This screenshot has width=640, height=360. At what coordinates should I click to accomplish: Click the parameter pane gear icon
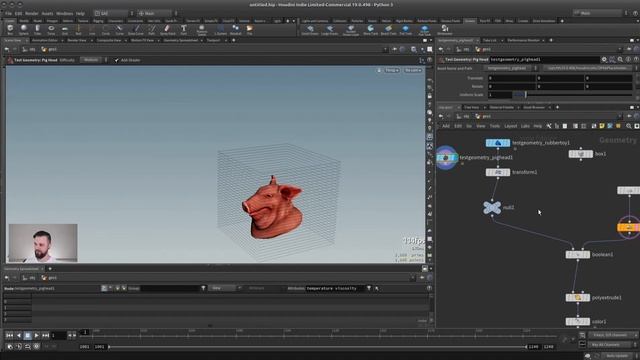coord(604,60)
